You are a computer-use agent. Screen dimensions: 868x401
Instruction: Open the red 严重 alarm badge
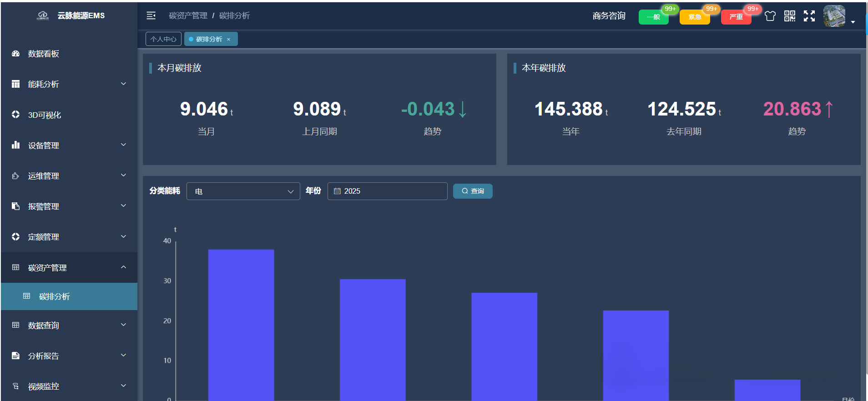pyautogui.click(x=736, y=17)
